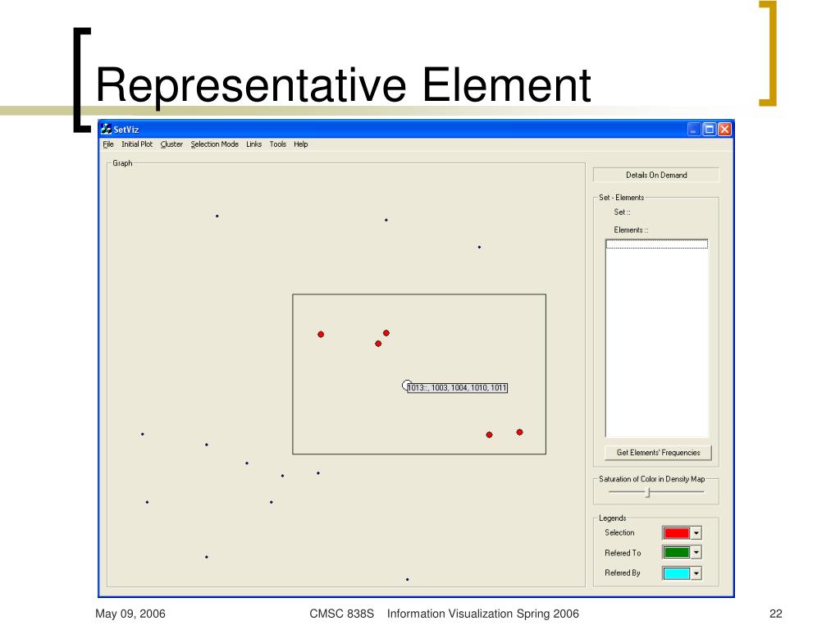Expand the Refered To color dropdown arrow
Image resolution: width=840 pixels, height=630 pixels.
(696, 552)
